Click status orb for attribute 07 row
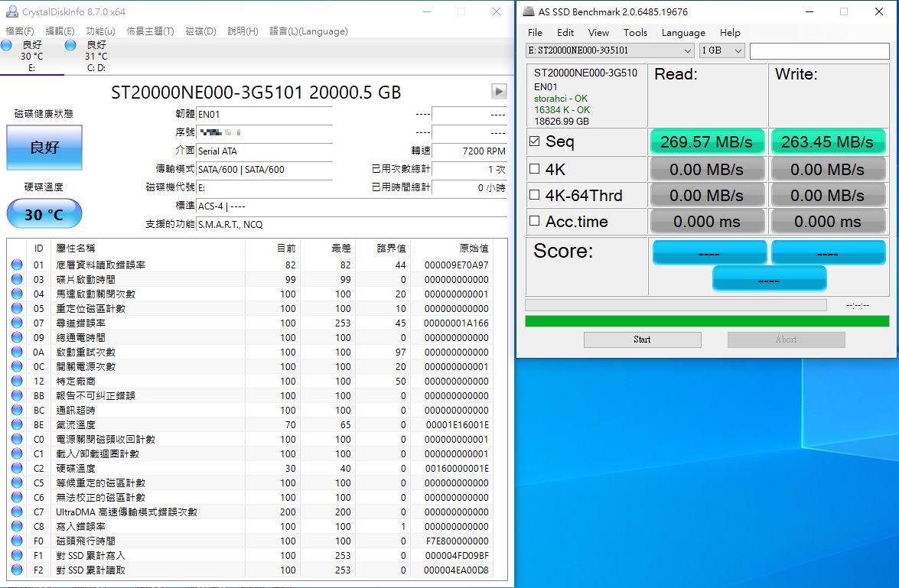 click(17, 323)
